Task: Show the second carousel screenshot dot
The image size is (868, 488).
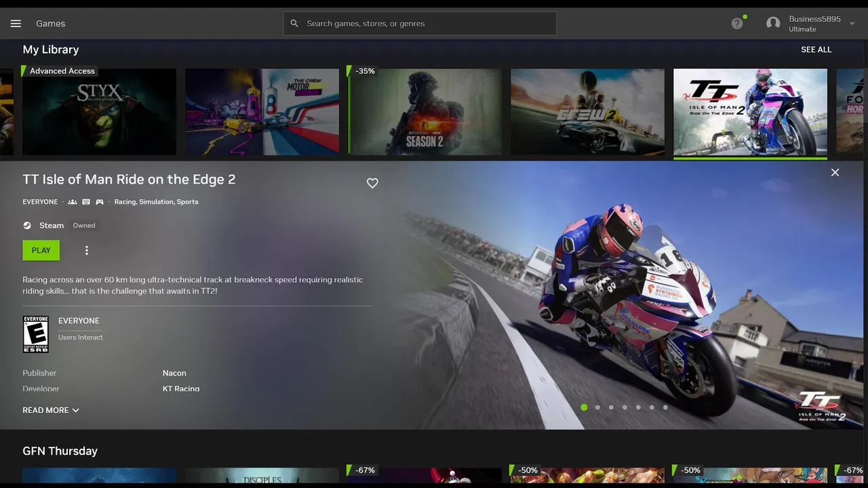Action: 597,407
